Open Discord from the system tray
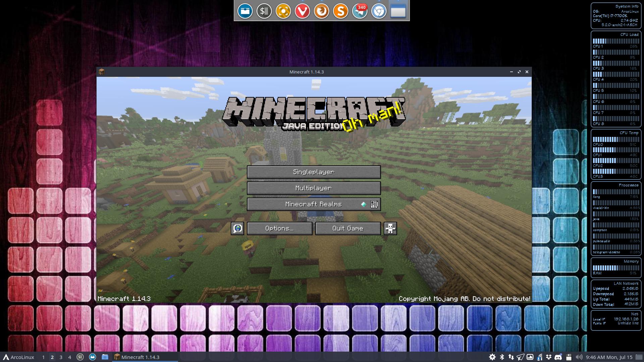 [558, 357]
